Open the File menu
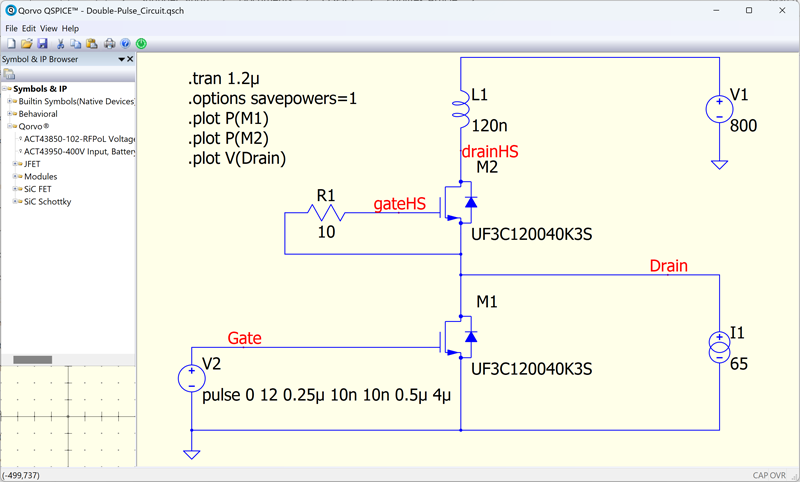 11,29
